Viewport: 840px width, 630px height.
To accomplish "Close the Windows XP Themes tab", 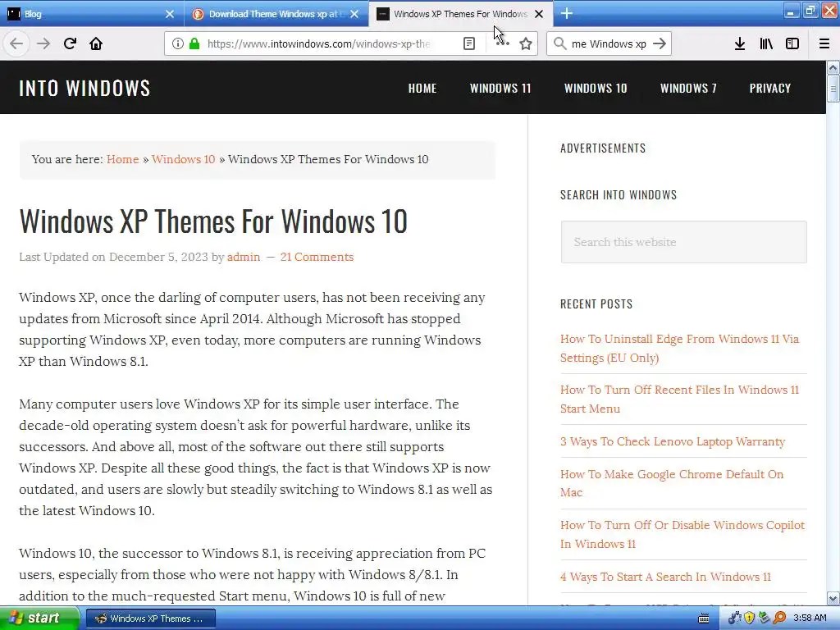I will pyautogui.click(x=540, y=14).
